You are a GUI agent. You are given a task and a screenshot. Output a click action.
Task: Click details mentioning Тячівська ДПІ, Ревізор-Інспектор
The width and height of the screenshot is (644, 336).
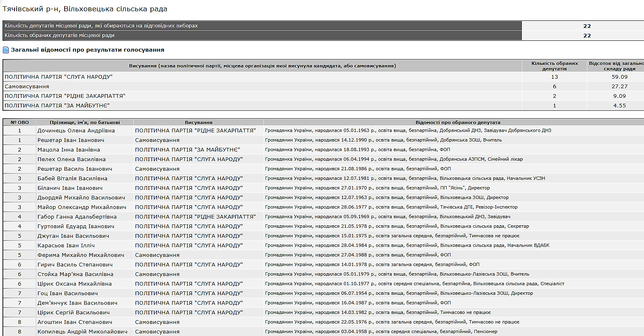pos(391,207)
